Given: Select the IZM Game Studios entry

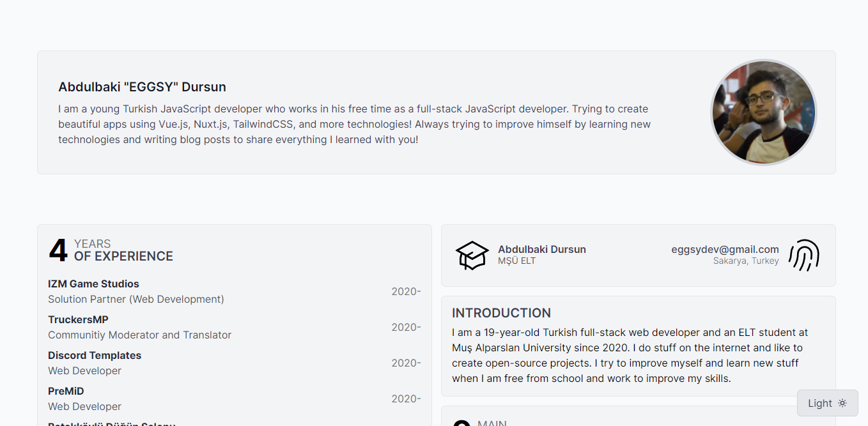Looking at the screenshot, I should coord(93,284).
